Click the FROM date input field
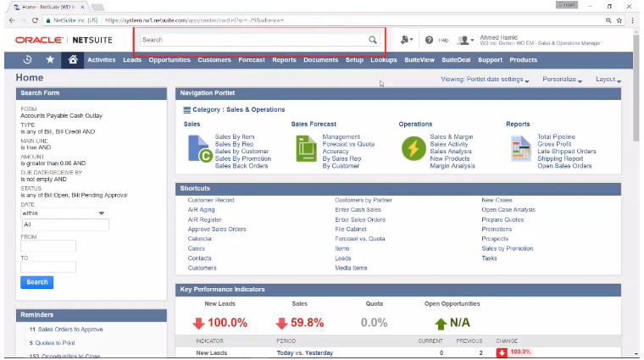The width and height of the screenshot is (644, 360). (x=48, y=246)
